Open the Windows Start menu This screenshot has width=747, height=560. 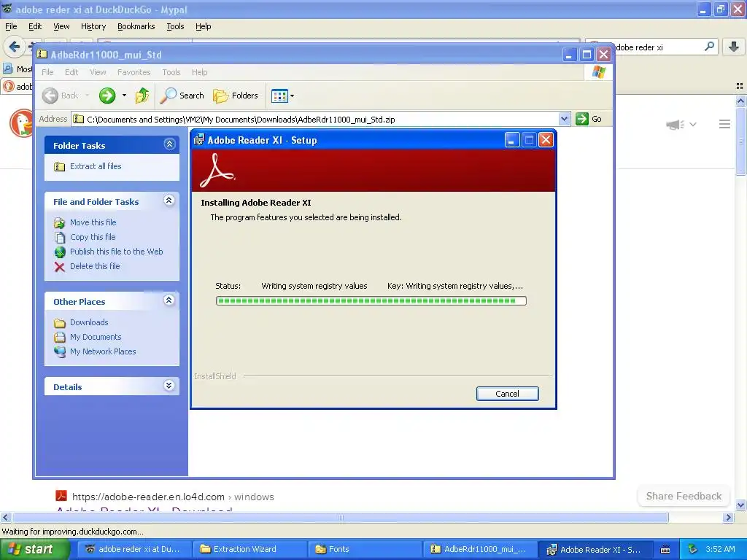tap(35, 549)
